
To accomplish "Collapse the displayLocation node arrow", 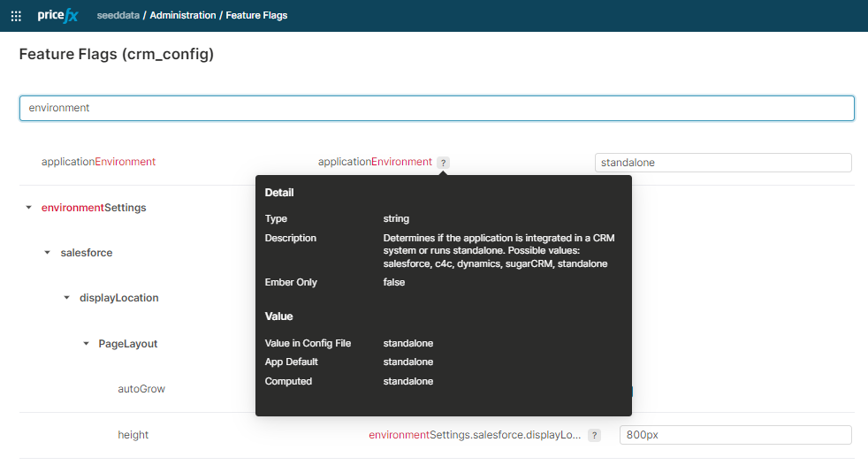I will point(66,298).
